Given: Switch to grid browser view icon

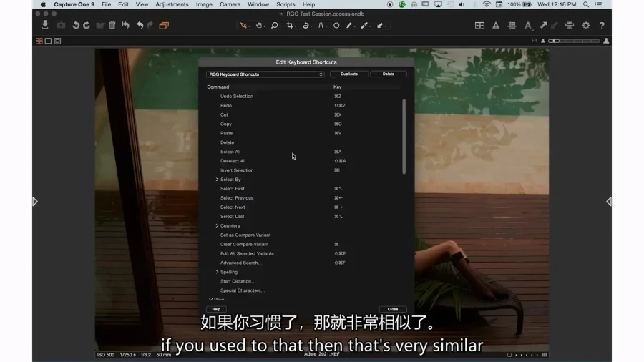Looking at the screenshot, I should [39, 41].
